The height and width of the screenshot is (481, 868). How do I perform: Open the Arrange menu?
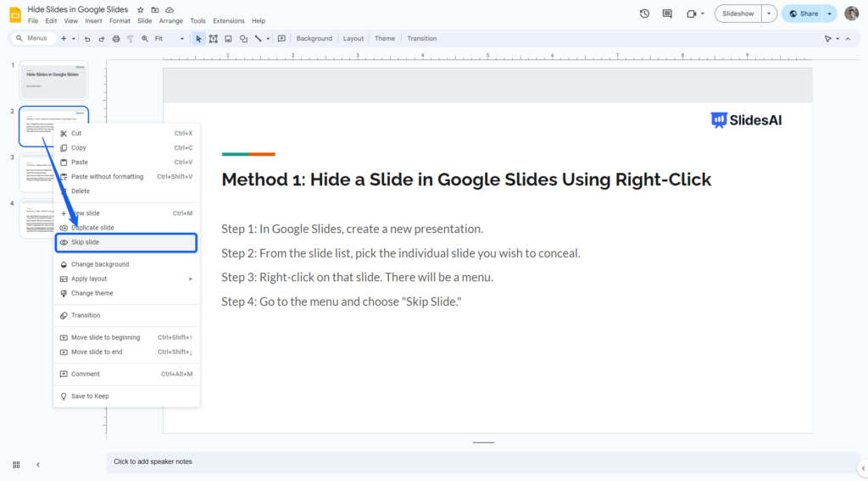(x=171, y=20)
